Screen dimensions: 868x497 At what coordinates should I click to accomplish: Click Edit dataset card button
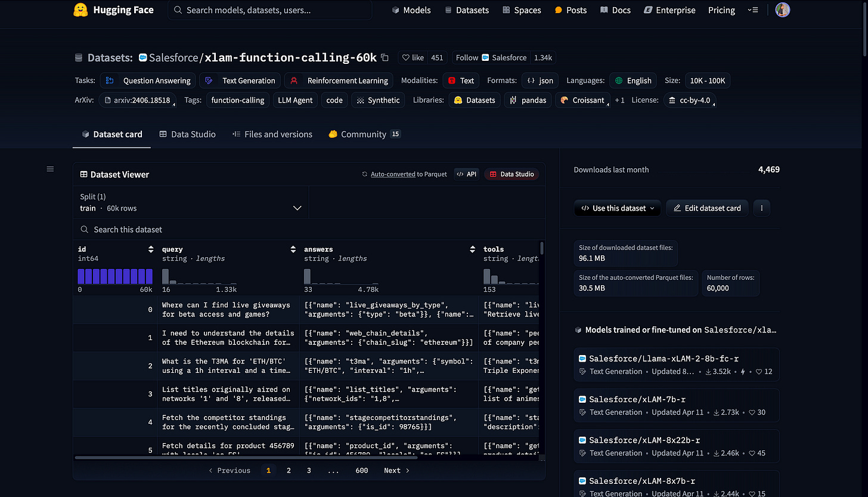pos(707,208)
